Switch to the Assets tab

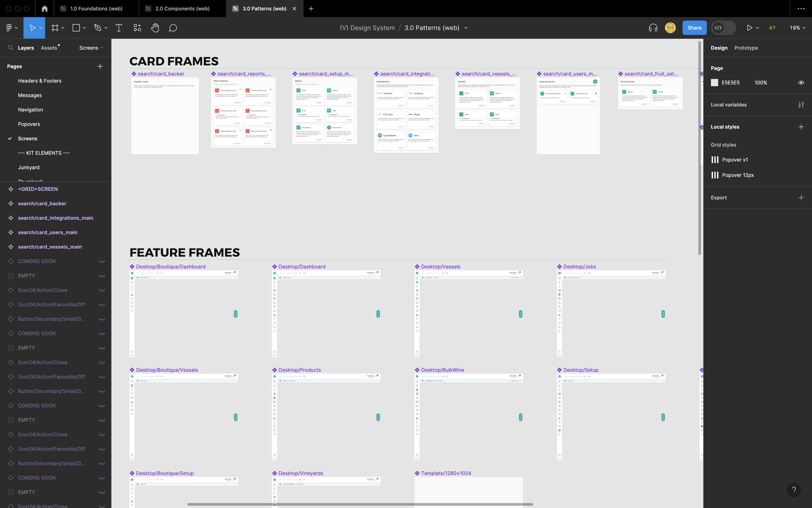pyautogui.click(x=49, y=48)
